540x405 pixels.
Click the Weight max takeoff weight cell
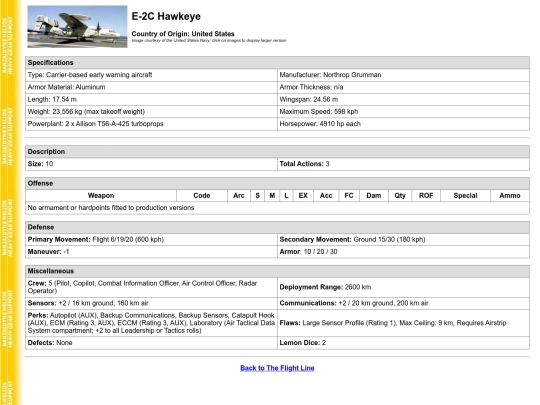coord(151,112)
